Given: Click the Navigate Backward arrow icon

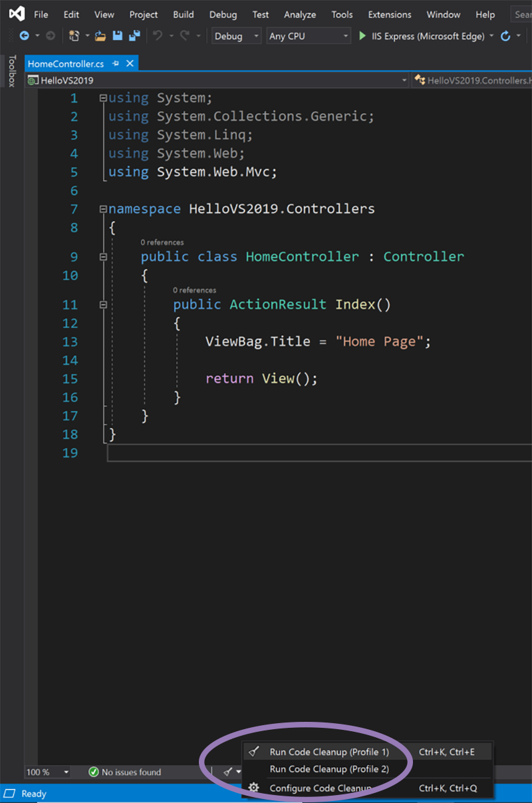Looking at the screenshot, I should tap(25, 37).
